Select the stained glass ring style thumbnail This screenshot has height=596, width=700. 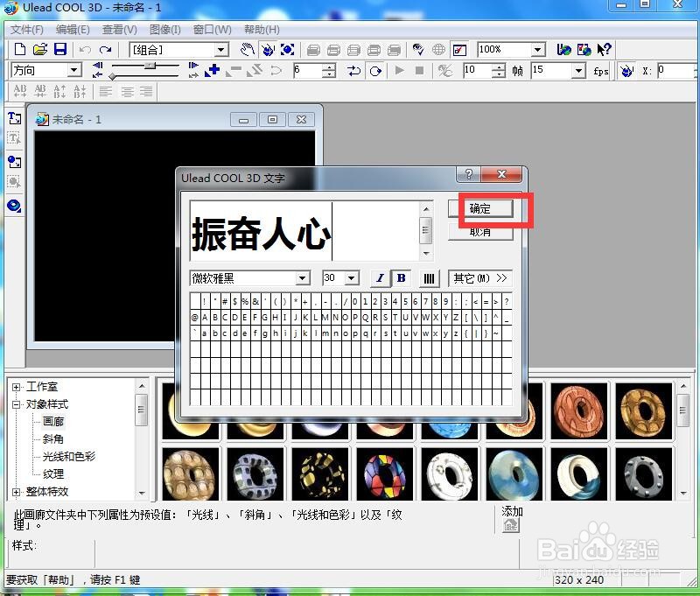click(x=385, y=473)
